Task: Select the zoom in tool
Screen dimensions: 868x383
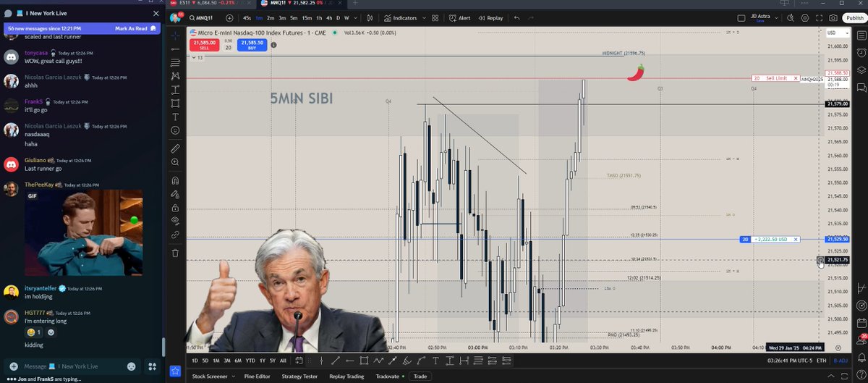Action: click(x=175, y=162)
